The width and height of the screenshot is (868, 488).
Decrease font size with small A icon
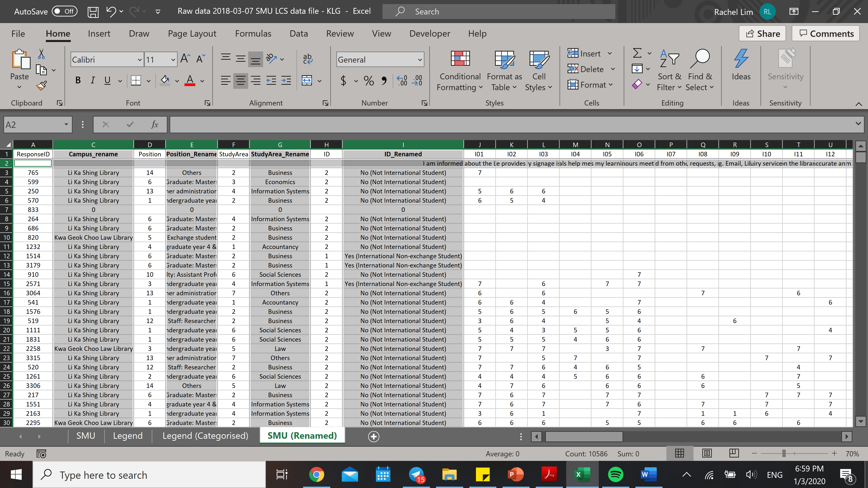(x=201, y=59)
